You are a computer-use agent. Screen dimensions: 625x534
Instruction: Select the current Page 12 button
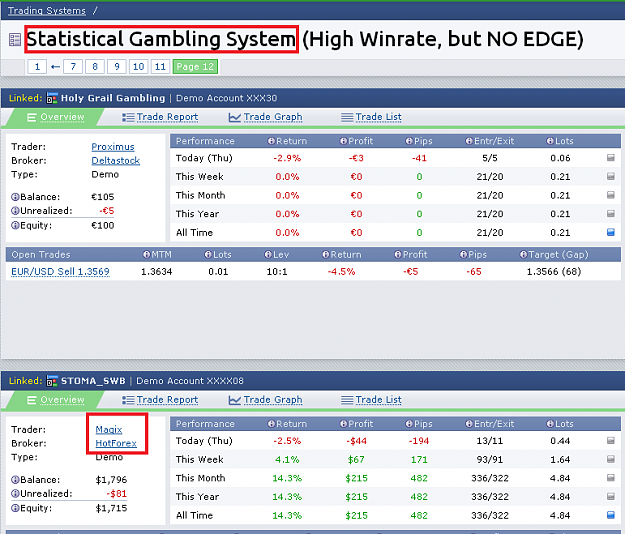195,67
